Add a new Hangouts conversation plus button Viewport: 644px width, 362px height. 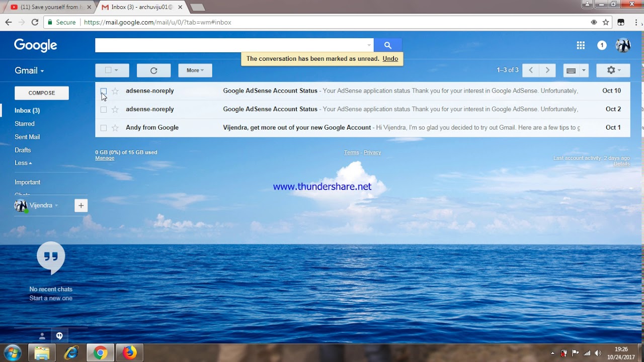click(x=81, y=205)
